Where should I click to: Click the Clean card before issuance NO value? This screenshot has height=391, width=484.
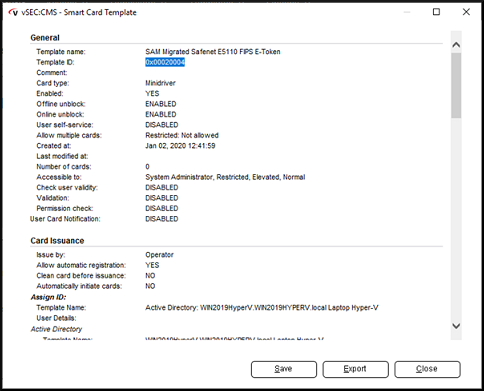(x=150, y=276)
